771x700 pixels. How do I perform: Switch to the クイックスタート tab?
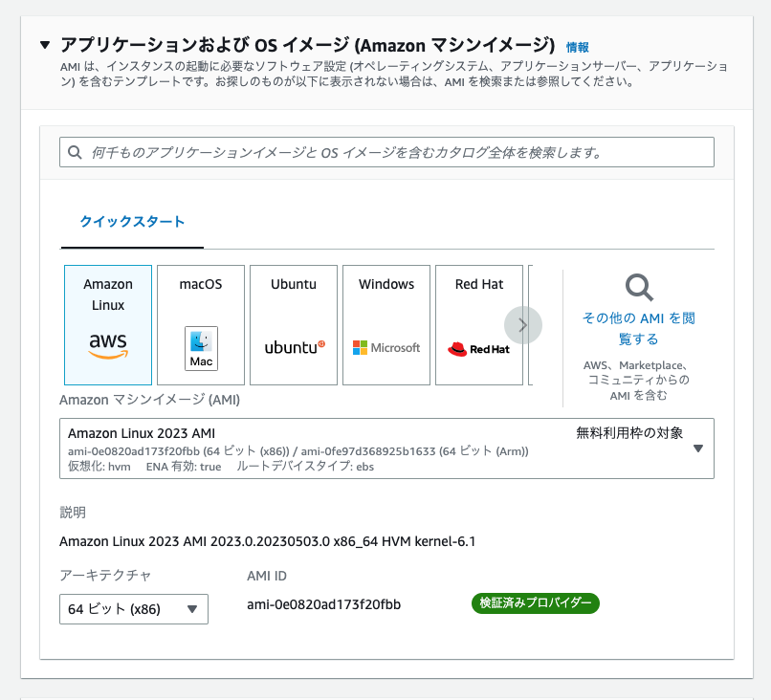(132, 222)
